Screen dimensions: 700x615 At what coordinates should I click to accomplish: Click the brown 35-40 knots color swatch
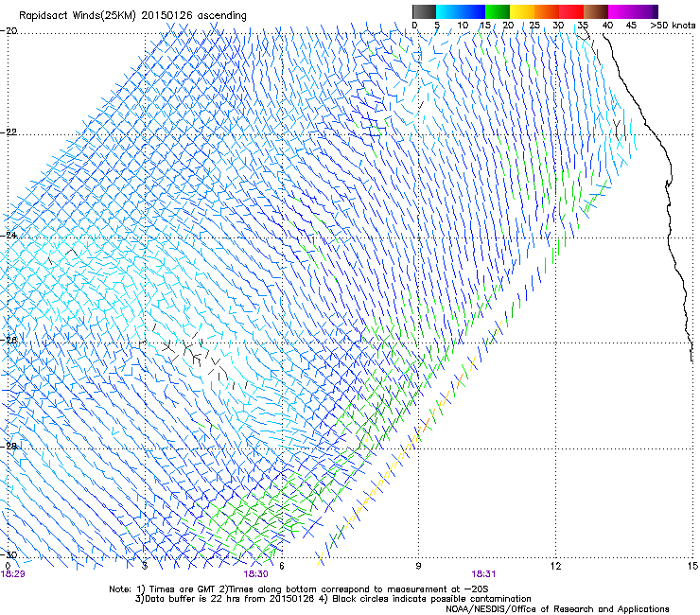point(595,11)
